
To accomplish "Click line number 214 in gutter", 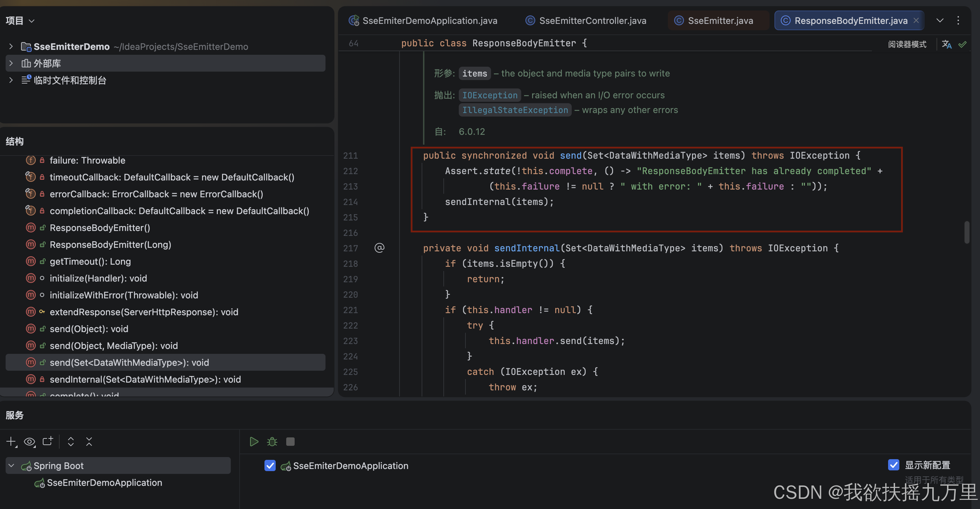I will tap(350, 202).
